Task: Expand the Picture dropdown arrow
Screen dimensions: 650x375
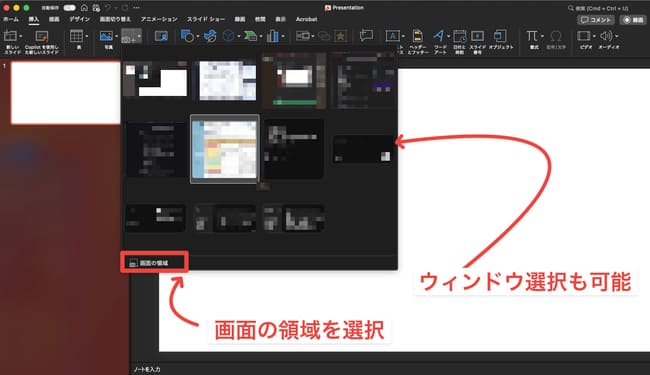Action: coord(116,36)
